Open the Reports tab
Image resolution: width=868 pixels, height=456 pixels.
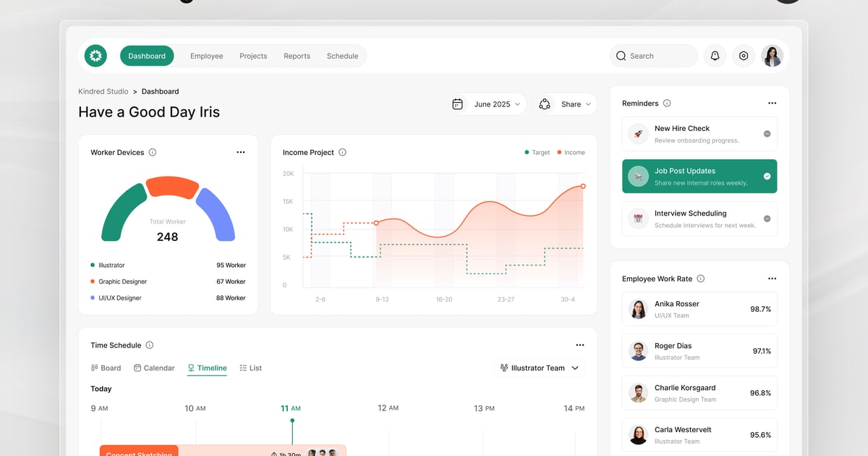(x=297, y=56)
